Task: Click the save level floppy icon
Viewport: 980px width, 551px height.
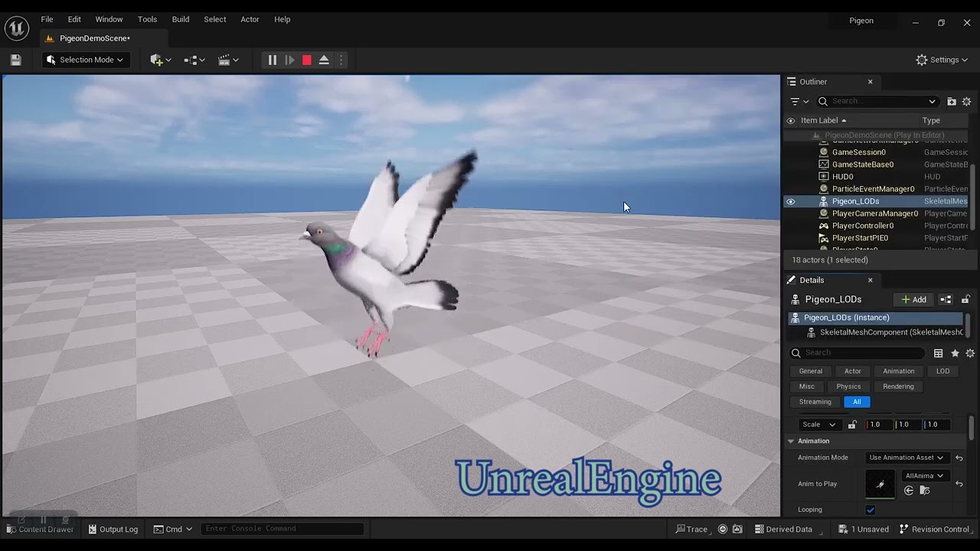Action: [x=15, y=60]
